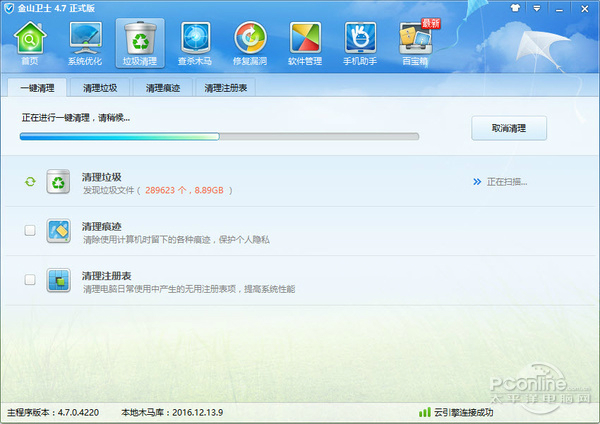Click the skin shirt icon in title bar
The image size is (600, 424).
(515, 8)
